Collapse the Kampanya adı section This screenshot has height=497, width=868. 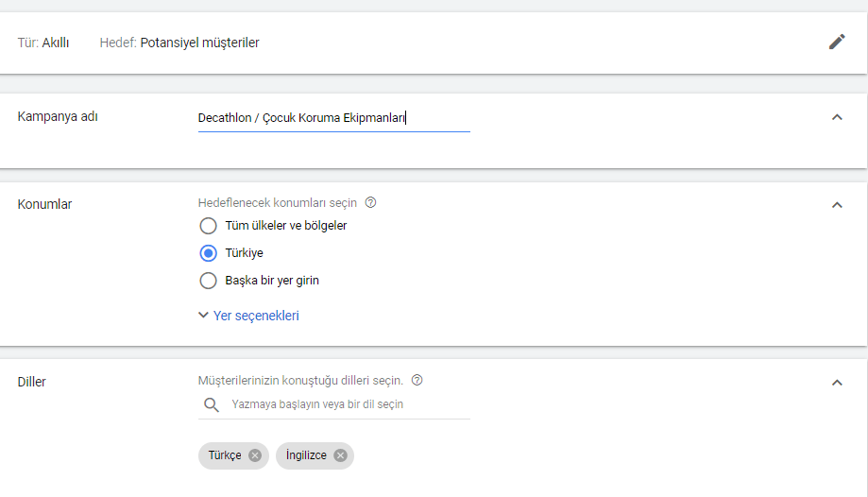837,117
